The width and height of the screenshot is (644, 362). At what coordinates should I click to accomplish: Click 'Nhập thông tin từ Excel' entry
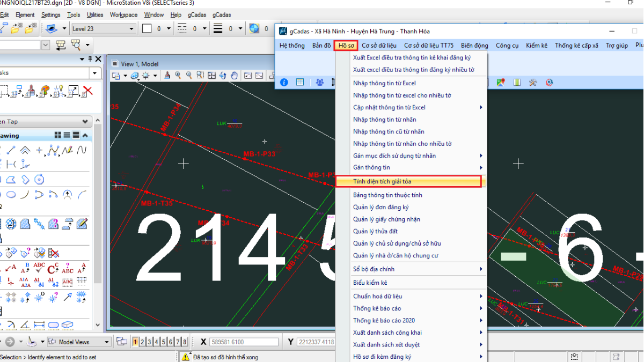[x=384, y=83]
